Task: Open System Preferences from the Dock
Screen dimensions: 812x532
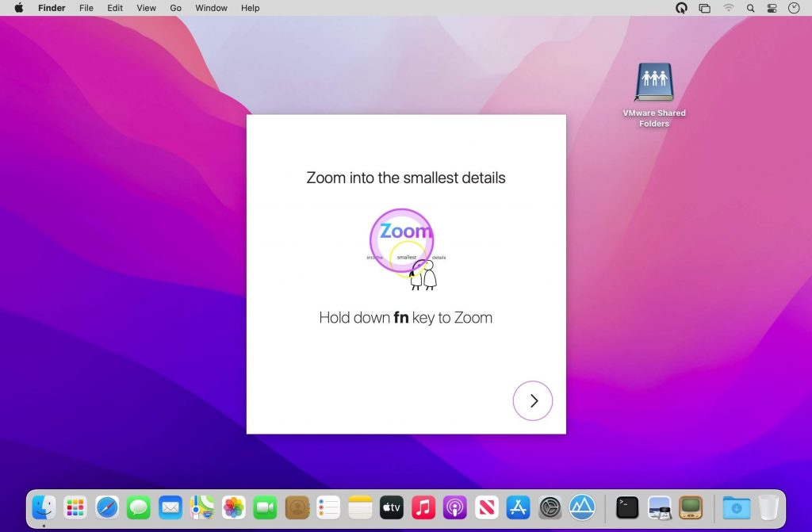Action: [x=550, y=507]
